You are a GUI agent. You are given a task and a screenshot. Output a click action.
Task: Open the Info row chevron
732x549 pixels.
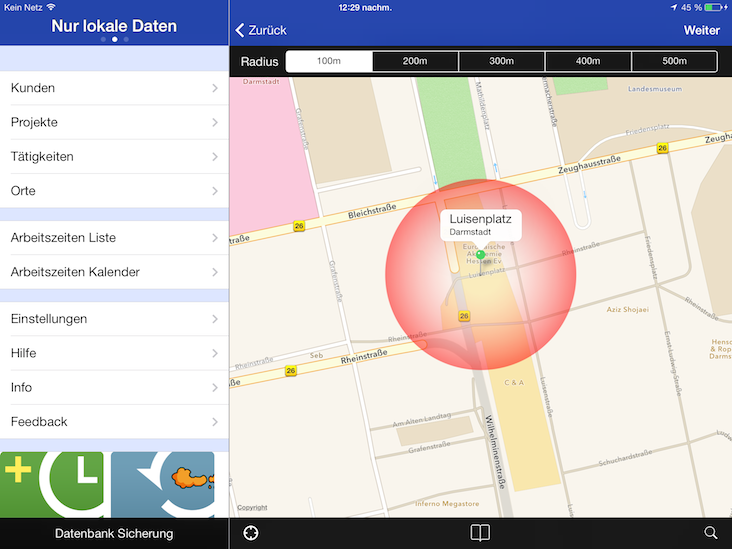point(215,387)
